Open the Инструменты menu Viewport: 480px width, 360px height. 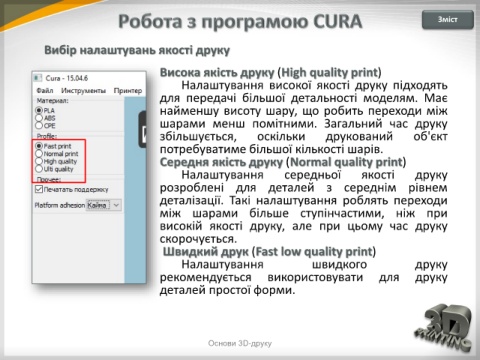[83, 91]
